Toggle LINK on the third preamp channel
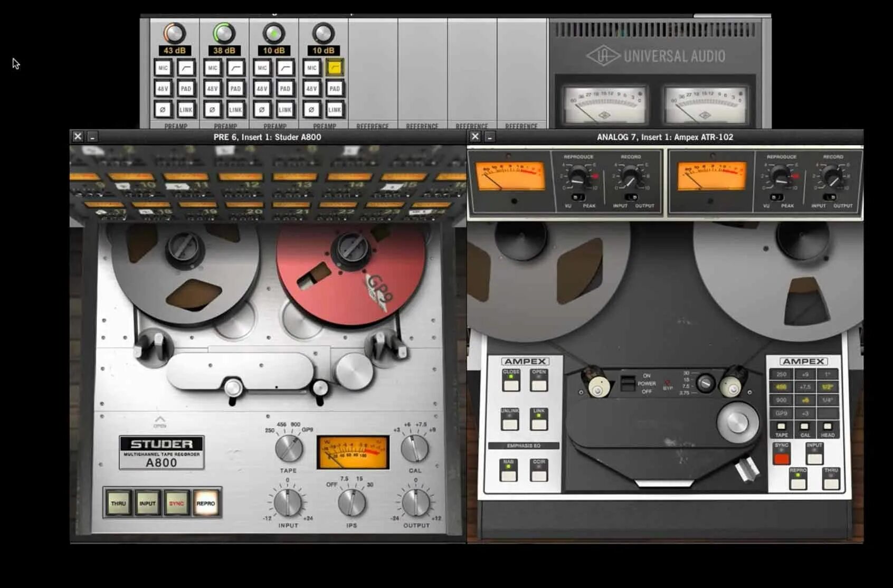The image size is (893, 588). tap(286, 110)
